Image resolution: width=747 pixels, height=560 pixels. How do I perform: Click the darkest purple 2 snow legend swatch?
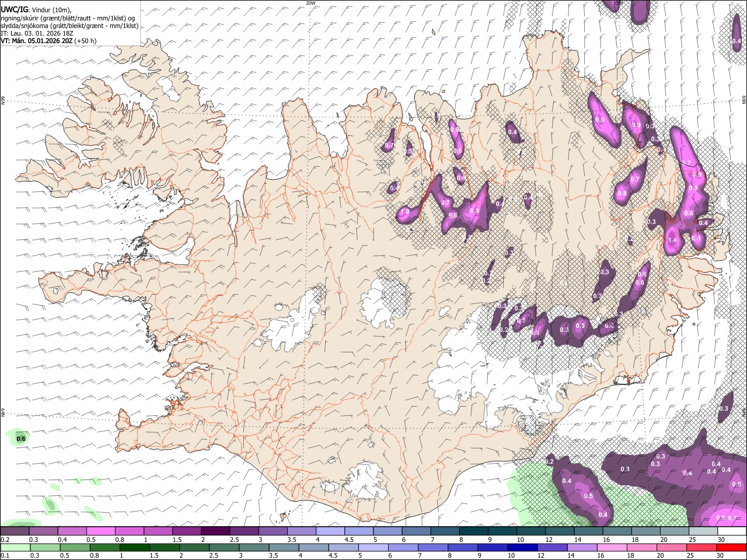point(215,531)
